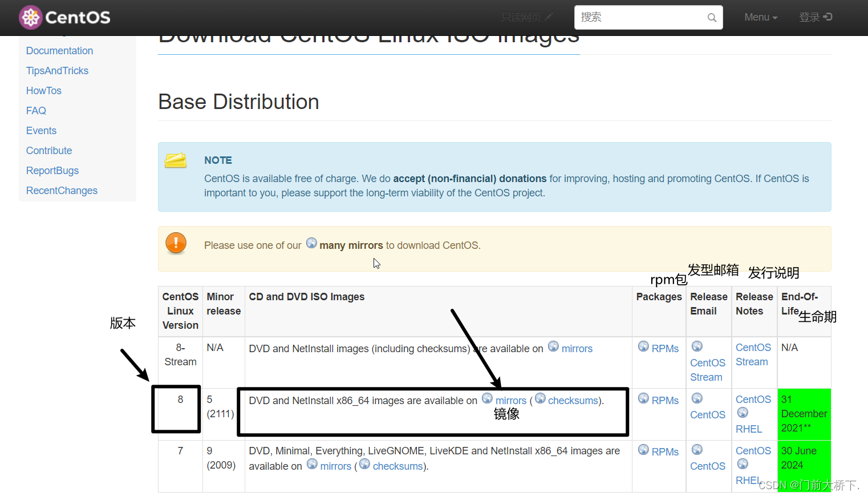The height and width of the screenshot is (496, 868).
Task: Open FAQ sidebar link
Action: coord(36,111)
